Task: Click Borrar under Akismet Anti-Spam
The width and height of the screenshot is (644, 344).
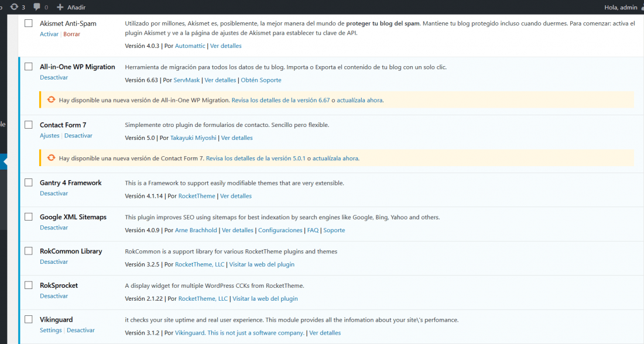Action: (x=71, y=34)
